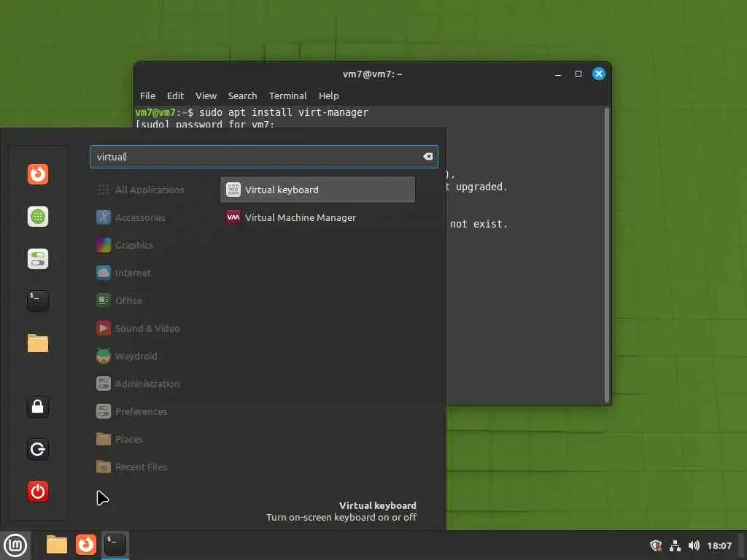
Task: Select Terminal window button in the panel
Action: click(115, 545)
